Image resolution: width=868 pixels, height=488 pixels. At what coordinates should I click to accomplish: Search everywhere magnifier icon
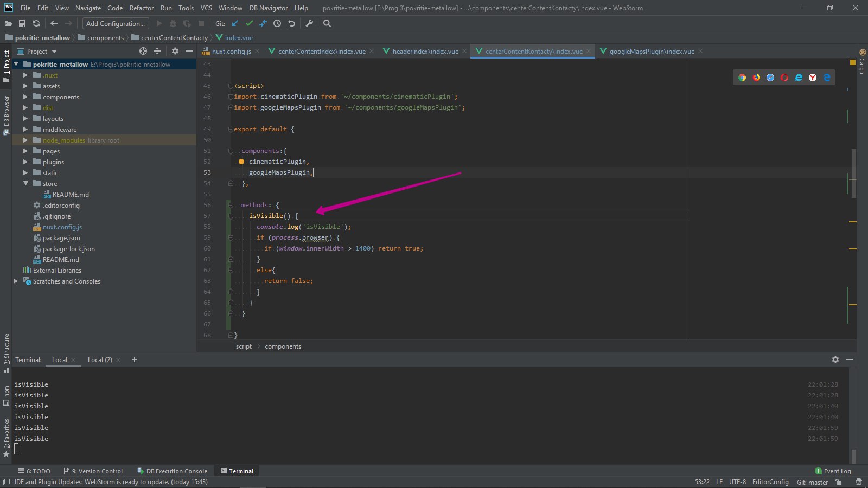pos(327,23)
